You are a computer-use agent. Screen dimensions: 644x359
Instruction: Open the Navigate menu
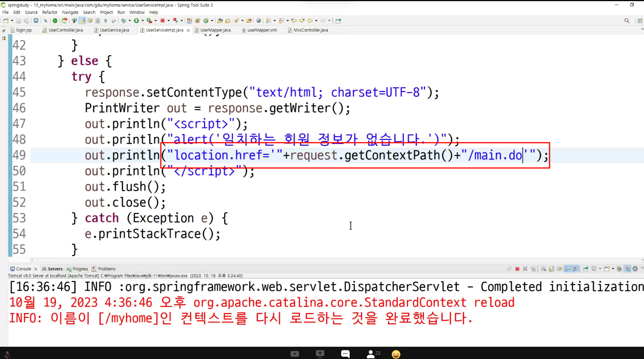[x=70, y=12]
